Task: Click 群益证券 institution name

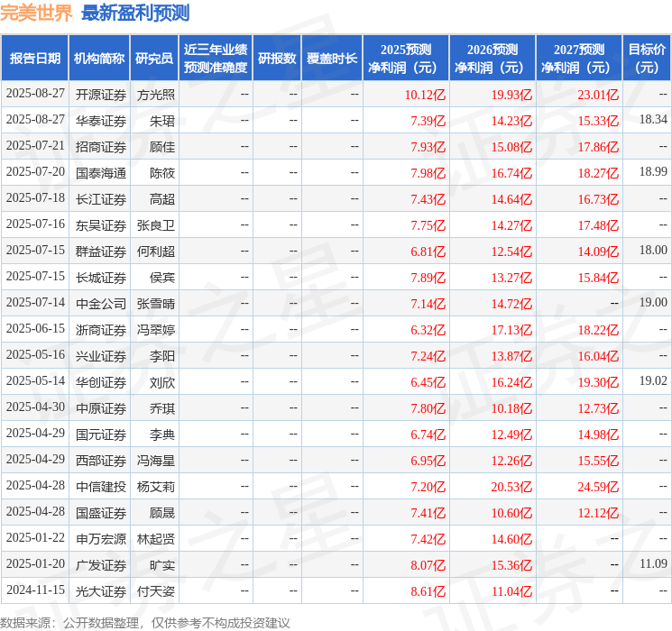Action: click(x=101, y=251)
